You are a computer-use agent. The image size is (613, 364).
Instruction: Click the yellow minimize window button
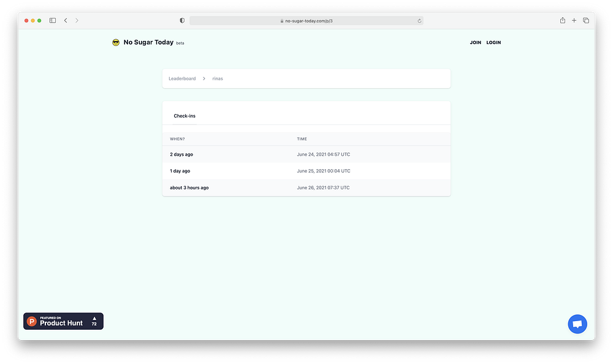click(x=33, y=21)
